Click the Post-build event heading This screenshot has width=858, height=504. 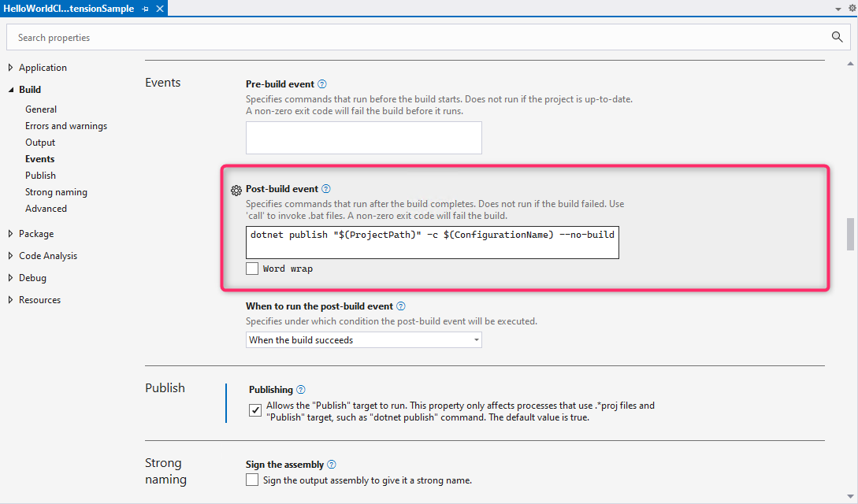pos(282,188)
